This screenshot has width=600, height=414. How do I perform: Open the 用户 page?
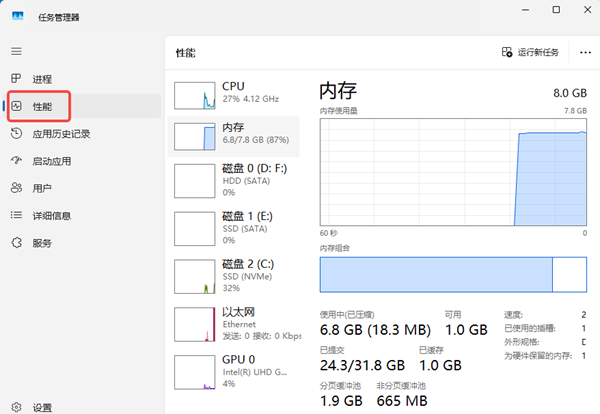[84, 188]
